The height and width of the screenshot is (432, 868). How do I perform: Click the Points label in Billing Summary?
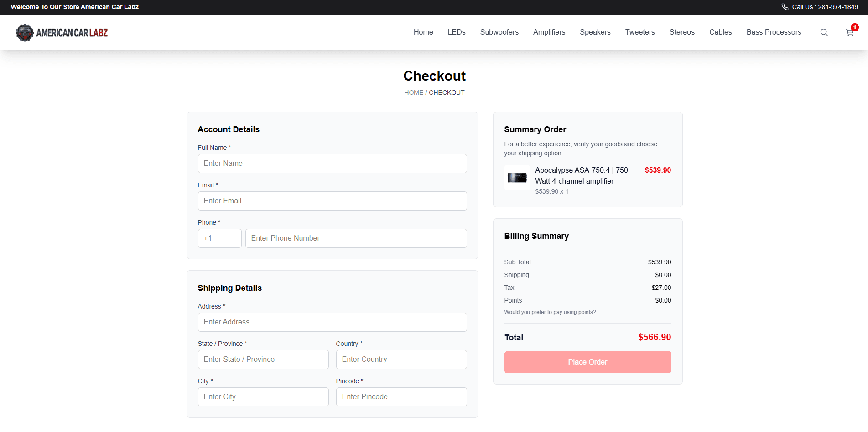point(513,300)
